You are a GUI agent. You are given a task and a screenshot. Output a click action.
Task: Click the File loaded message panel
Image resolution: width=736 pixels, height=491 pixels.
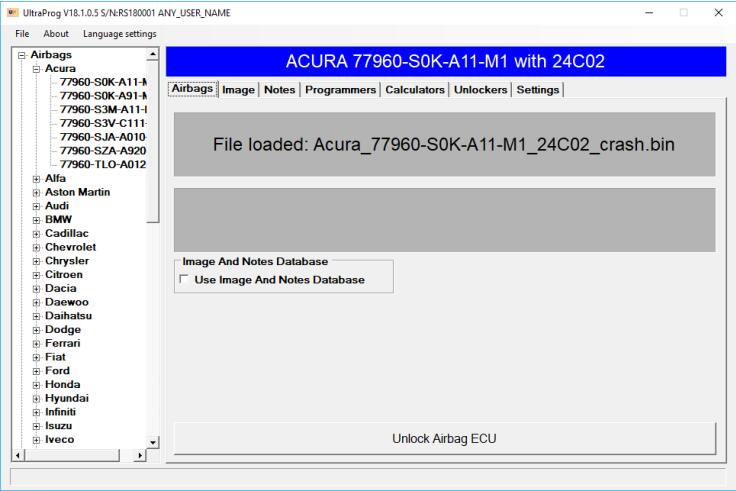[445, 144]
